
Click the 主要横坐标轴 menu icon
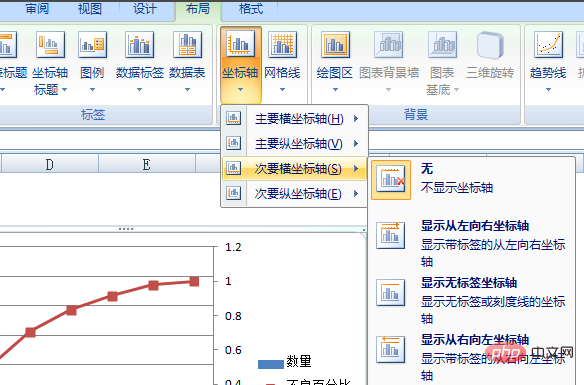tap(234, 118)
